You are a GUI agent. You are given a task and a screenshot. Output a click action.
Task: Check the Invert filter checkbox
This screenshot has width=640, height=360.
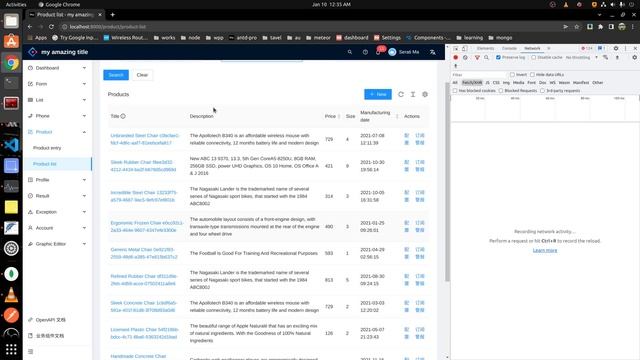pos(512,75)
